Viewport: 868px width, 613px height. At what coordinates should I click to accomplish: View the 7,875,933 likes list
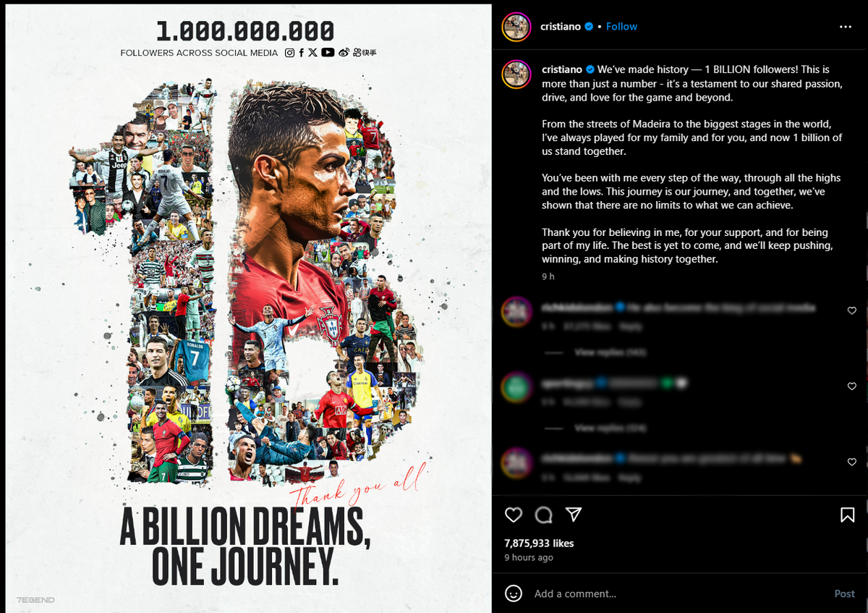539,543
